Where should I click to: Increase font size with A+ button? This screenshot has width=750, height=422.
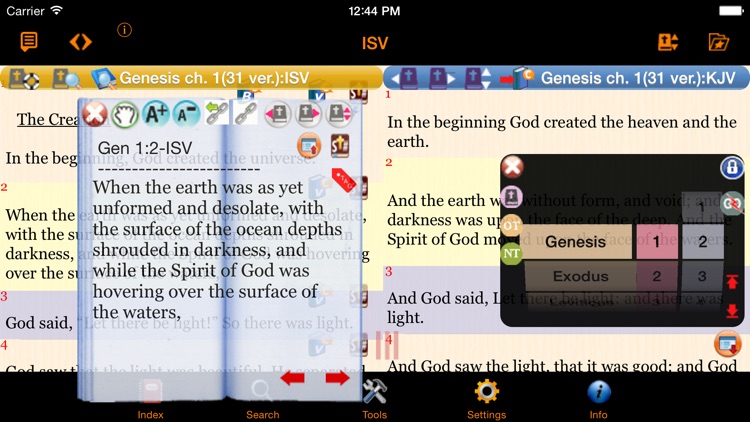click(156, 114)
